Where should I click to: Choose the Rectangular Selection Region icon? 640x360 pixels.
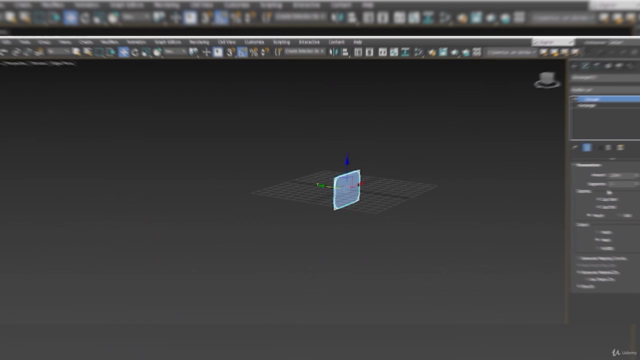[99, 52]
